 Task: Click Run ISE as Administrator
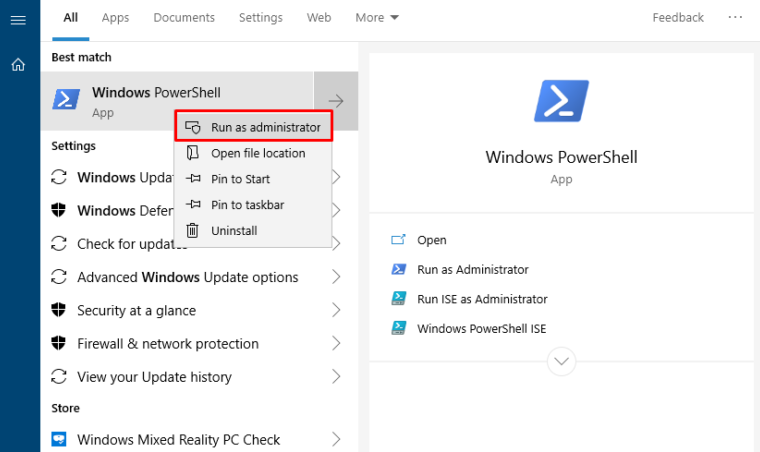[x=482, y=299]
